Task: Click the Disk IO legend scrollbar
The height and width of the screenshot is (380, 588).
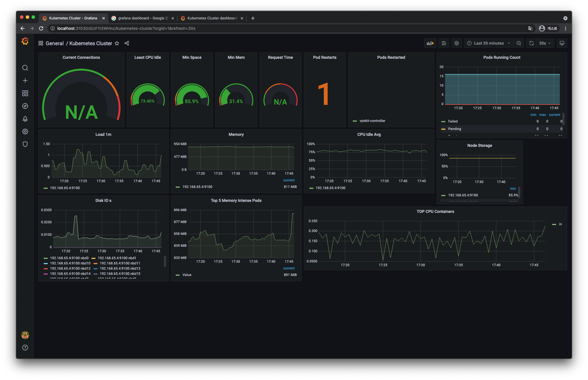Action: coord(165,261)
